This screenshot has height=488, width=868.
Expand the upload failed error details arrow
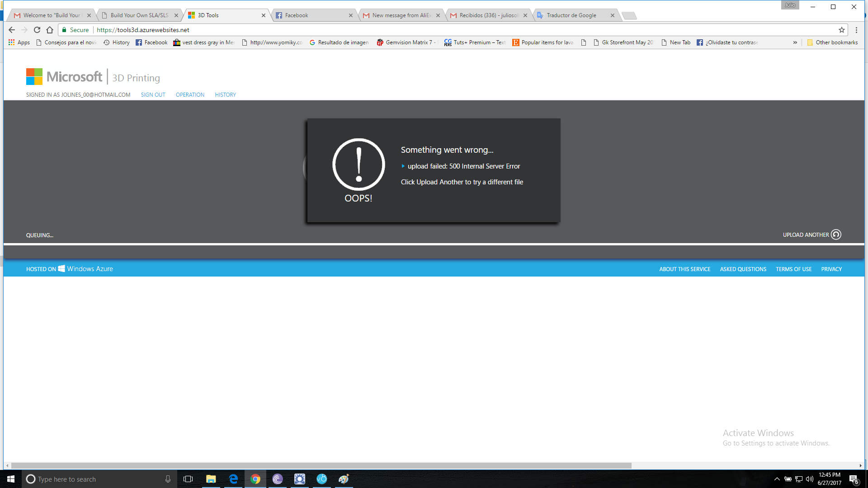click(403, 166)
